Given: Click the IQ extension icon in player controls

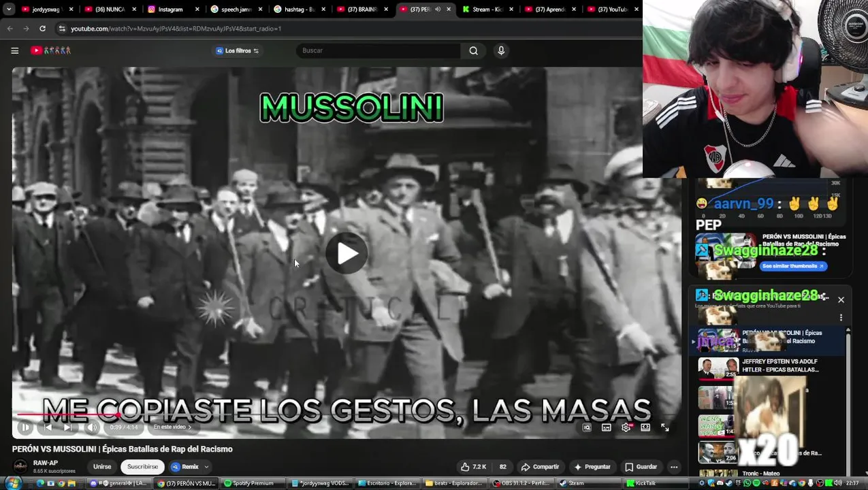Looking at the screenshot, I should coord(586,427).
